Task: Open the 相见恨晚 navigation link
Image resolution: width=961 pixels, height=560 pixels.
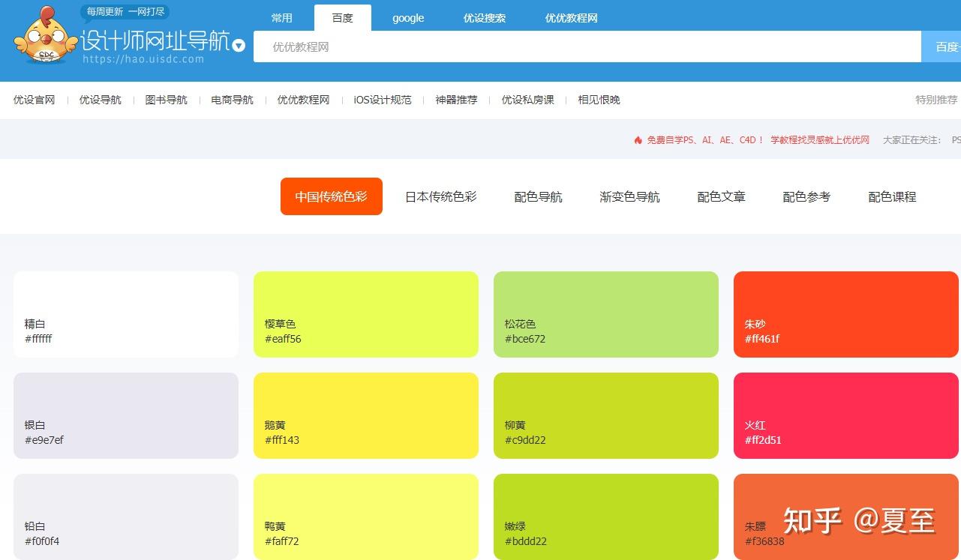Action: [x=598, y=99]
